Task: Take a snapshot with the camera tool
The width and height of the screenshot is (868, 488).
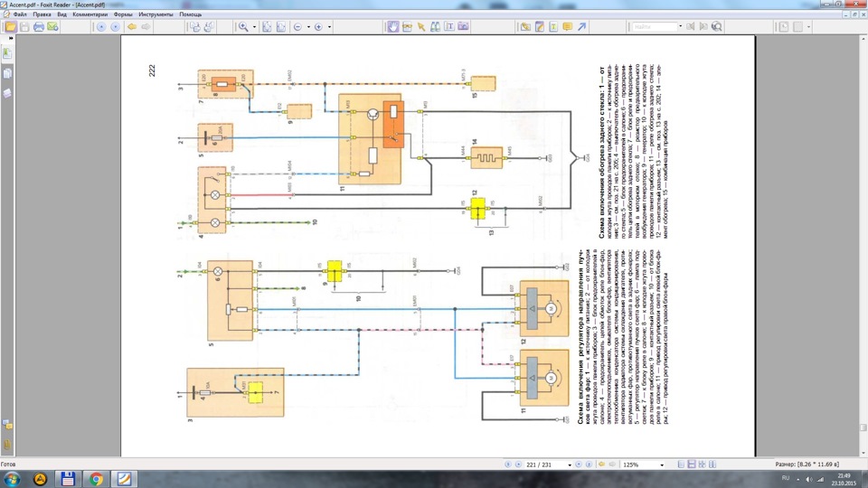Action: click(x=463, y=26)
